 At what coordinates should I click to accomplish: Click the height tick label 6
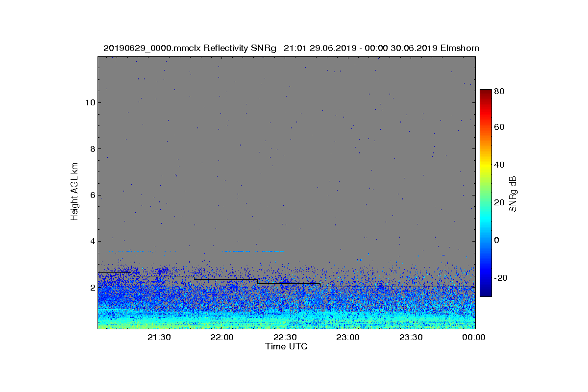click(x=92, y=195)
